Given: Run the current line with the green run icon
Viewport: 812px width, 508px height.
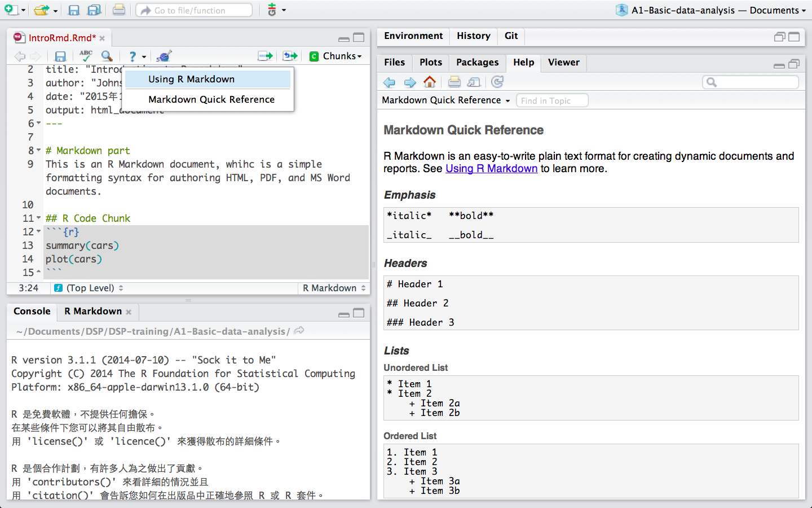Looking at the screenshot, I should click(265, 55).
